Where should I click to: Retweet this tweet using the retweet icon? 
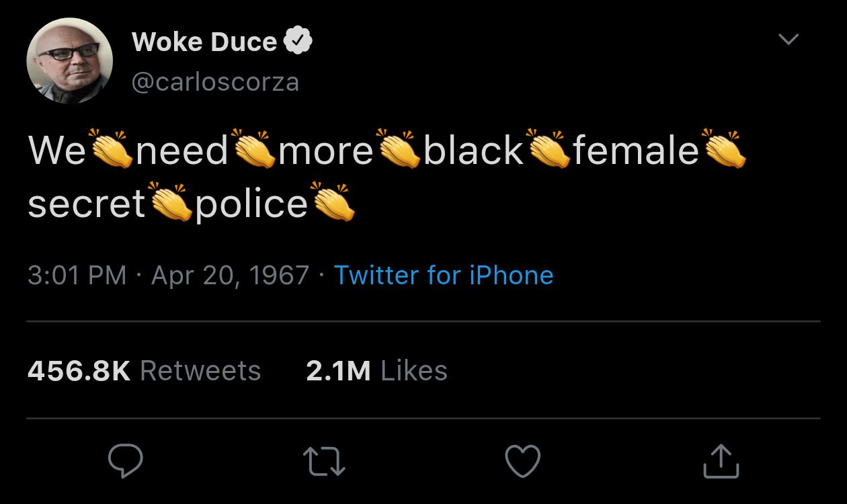coord(324,462)
